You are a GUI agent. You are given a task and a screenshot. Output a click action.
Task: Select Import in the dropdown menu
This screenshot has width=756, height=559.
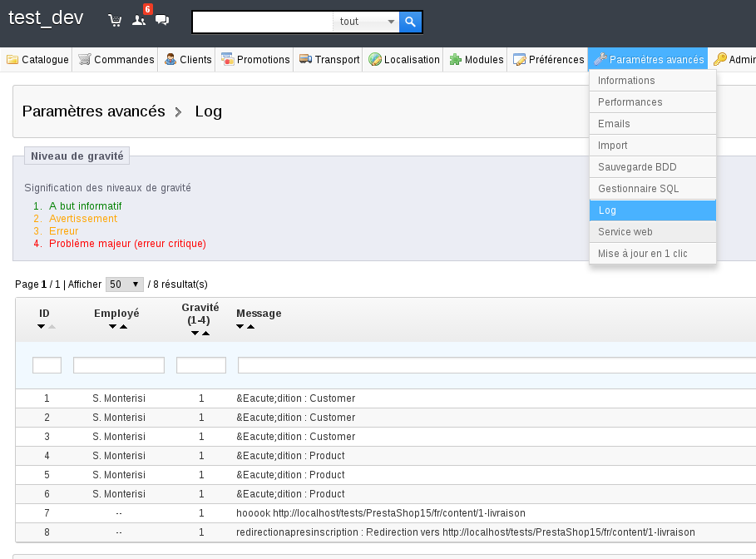click(652, 146)
